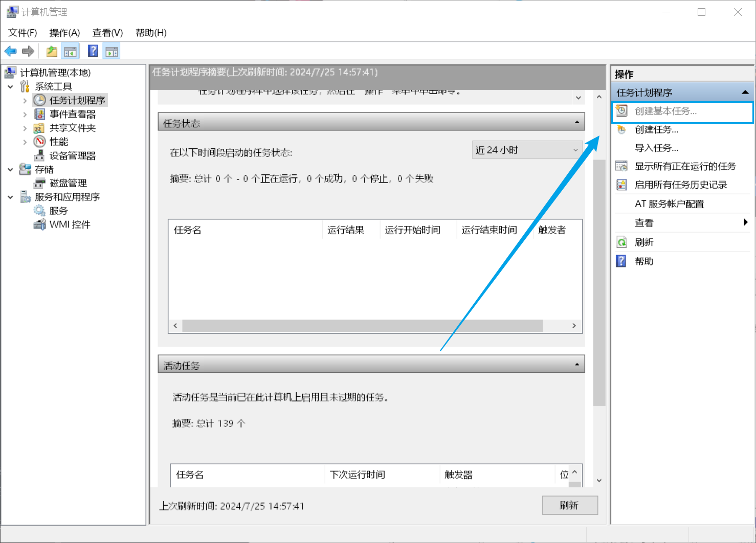Click the main pane scroll-up arrow

coord(599,97)
